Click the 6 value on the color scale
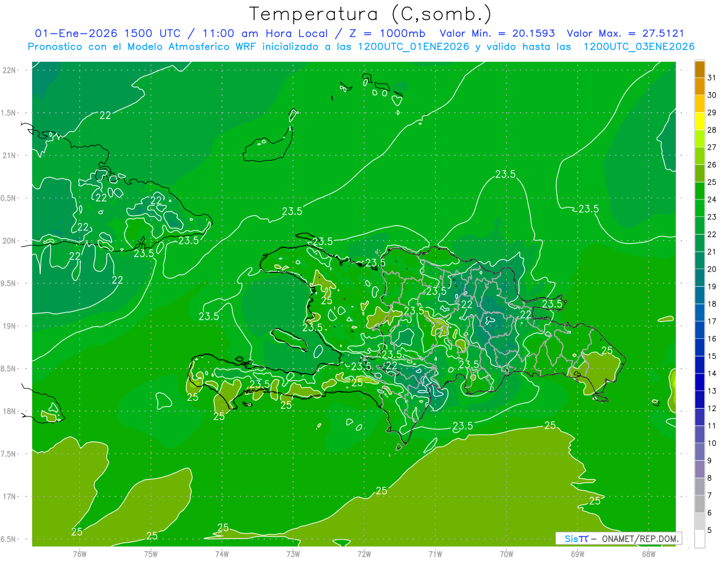Screen dimensions: 728x562 (x=710, y=513)
